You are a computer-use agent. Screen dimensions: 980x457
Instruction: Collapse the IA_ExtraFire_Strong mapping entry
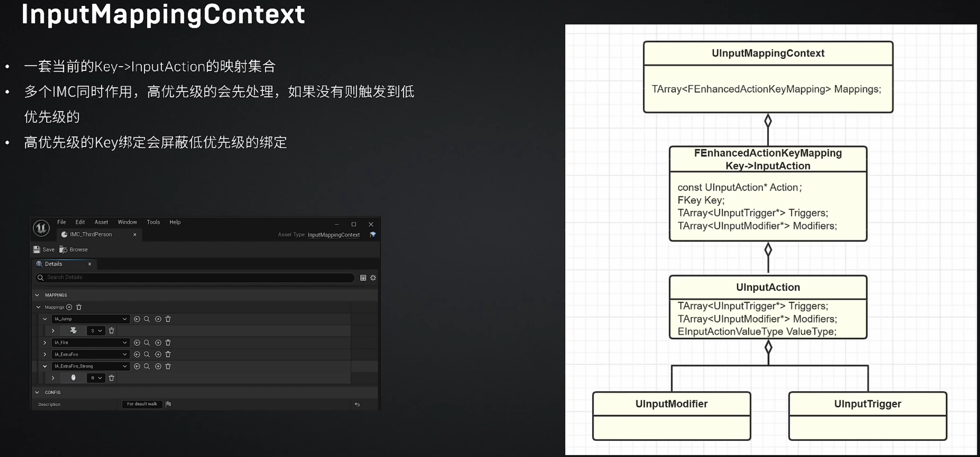point(45,366)
